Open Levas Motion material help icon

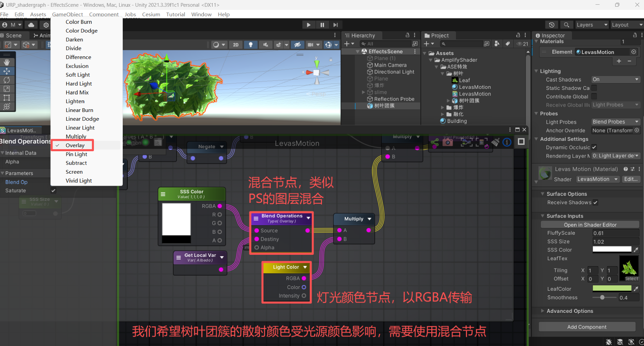coord(626,169)
